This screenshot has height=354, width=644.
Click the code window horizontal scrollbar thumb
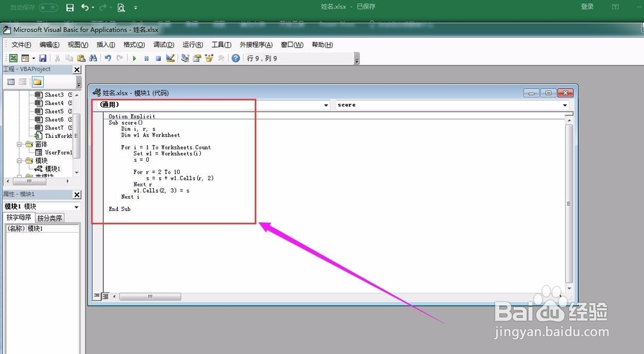point(150,297)
